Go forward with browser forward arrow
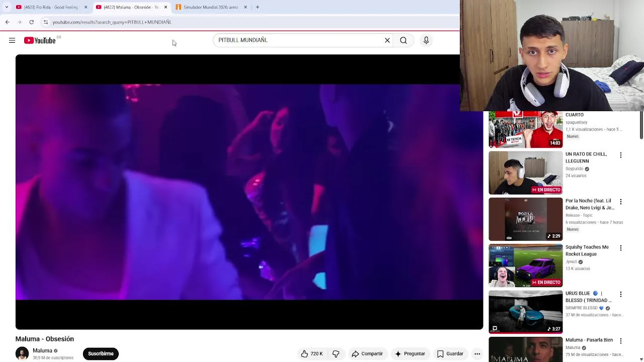This screenshot has width=644, height=362. click(19, 22)
